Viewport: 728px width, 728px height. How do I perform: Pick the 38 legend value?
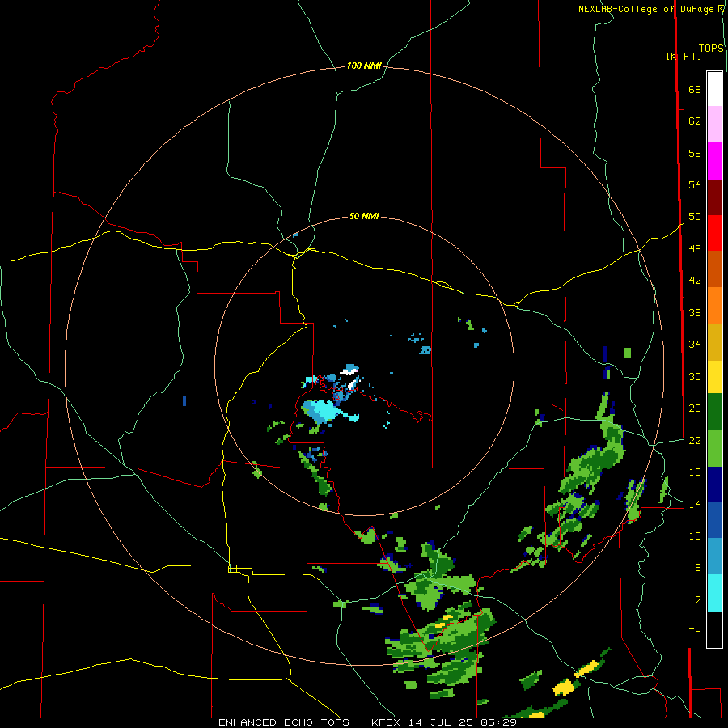(x=695, y=312)
